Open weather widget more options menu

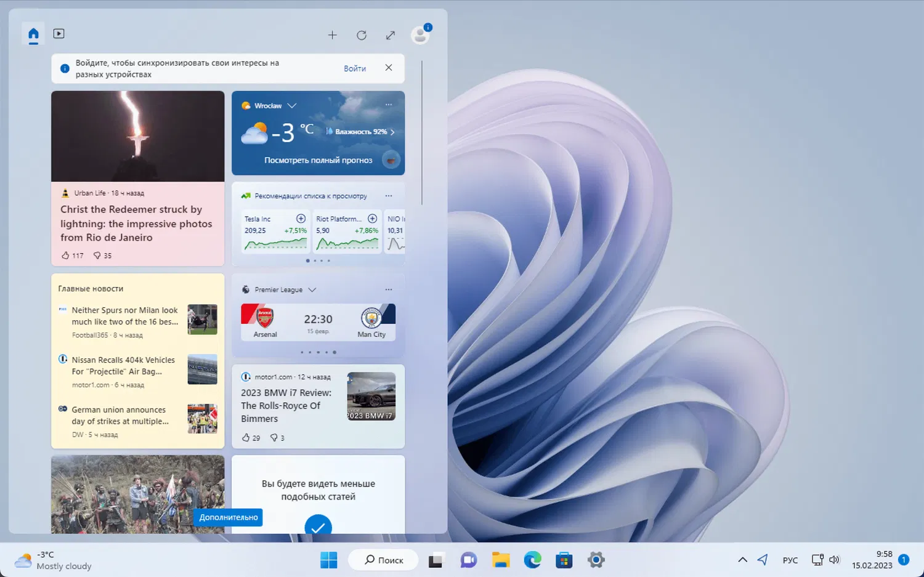point(389,105)
